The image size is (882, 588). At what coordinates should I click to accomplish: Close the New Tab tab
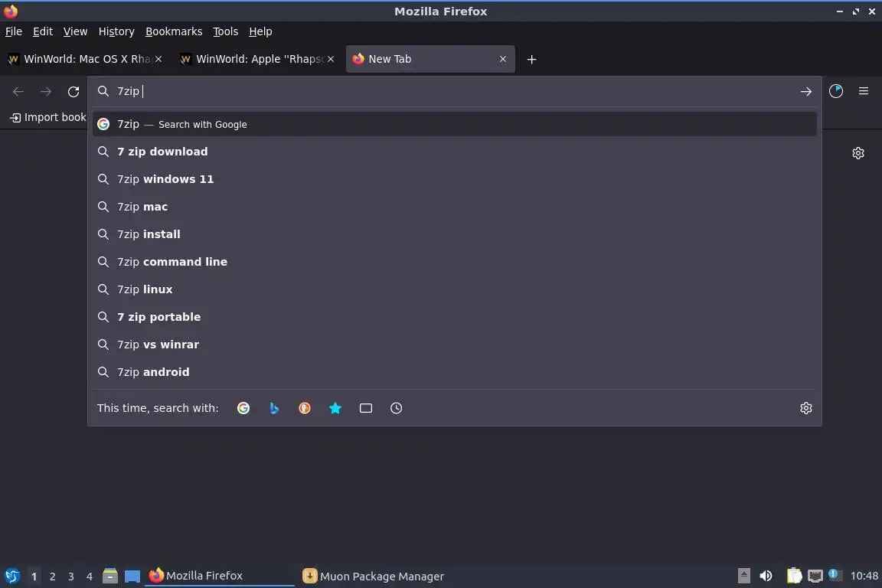503,59
